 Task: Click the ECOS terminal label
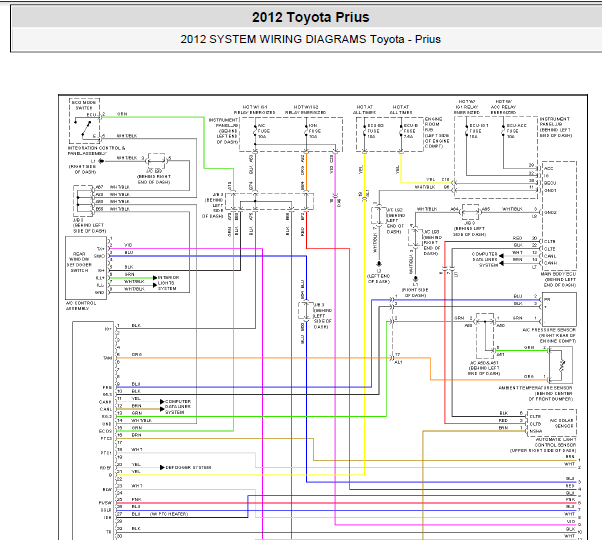coord(105,431)
